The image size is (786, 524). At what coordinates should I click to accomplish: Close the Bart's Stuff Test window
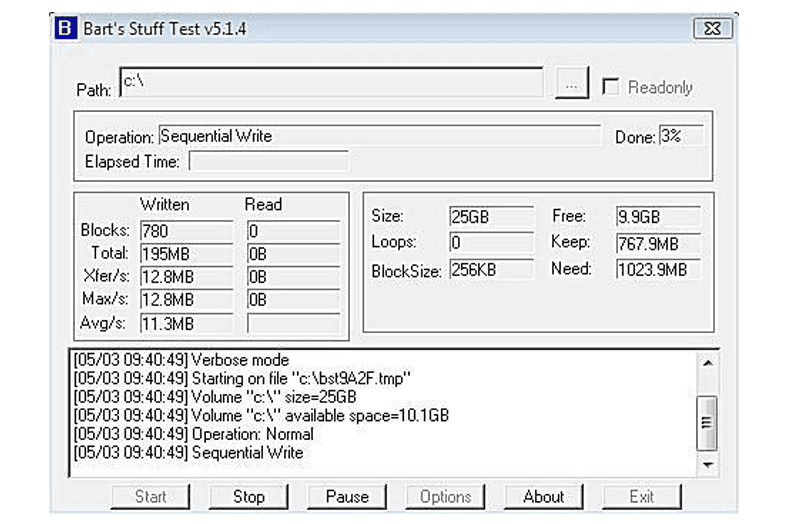712,29
